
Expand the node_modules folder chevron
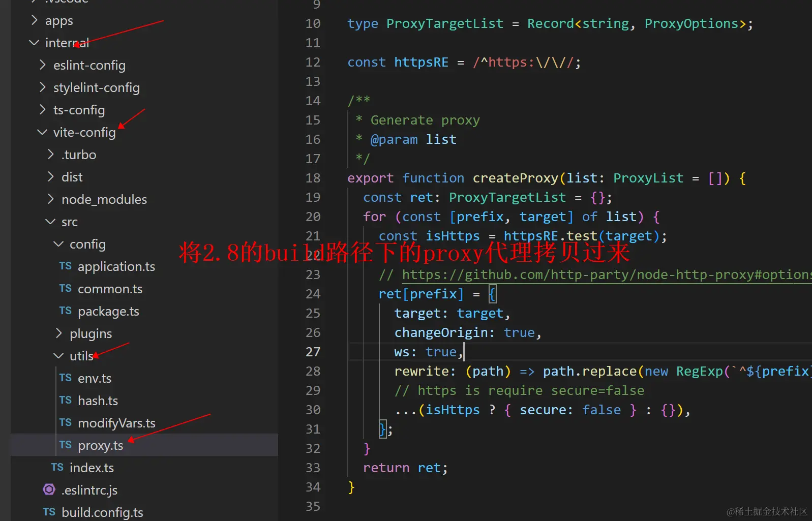(50, 199)
